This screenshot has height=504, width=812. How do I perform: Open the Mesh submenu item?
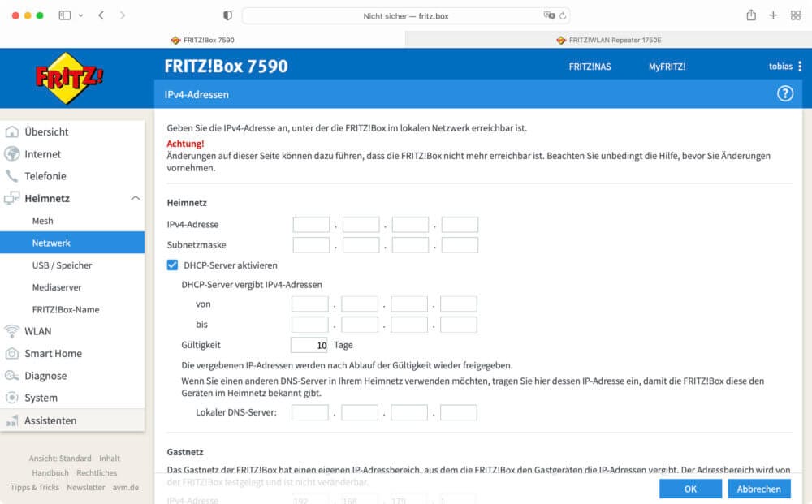coord(42,221)
